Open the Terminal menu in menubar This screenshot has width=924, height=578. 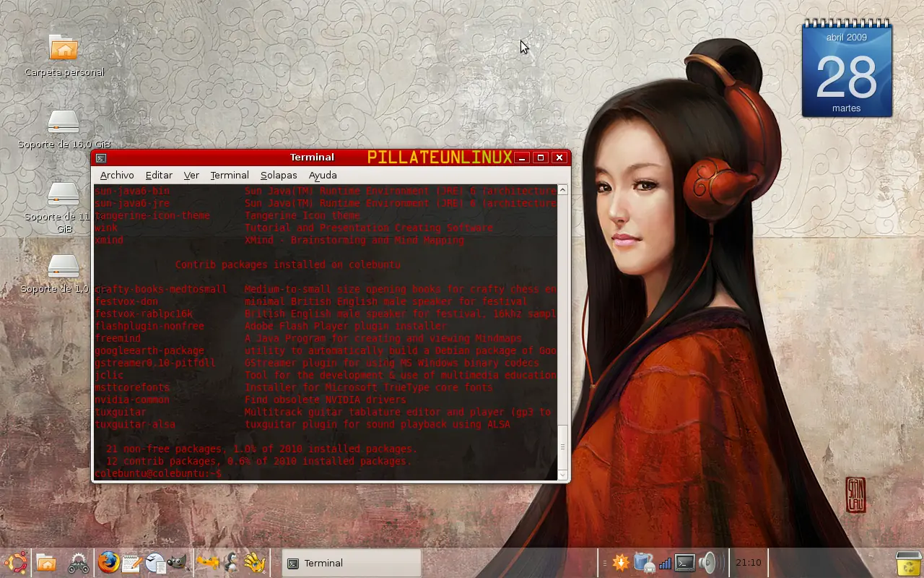tap(230, 175)
